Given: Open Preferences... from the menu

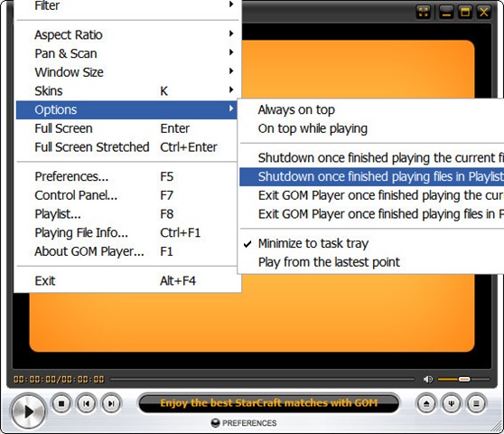Looking at the screenshot, I should [127, 176].
